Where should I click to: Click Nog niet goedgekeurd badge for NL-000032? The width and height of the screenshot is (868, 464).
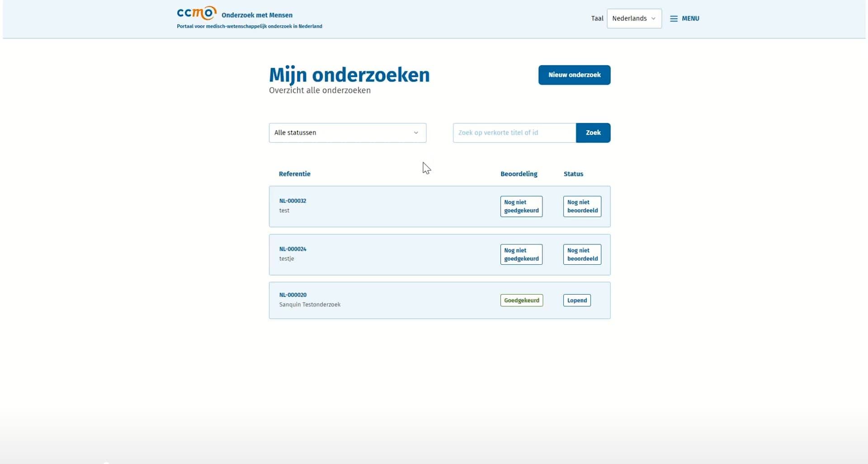[x=521, y=206]
